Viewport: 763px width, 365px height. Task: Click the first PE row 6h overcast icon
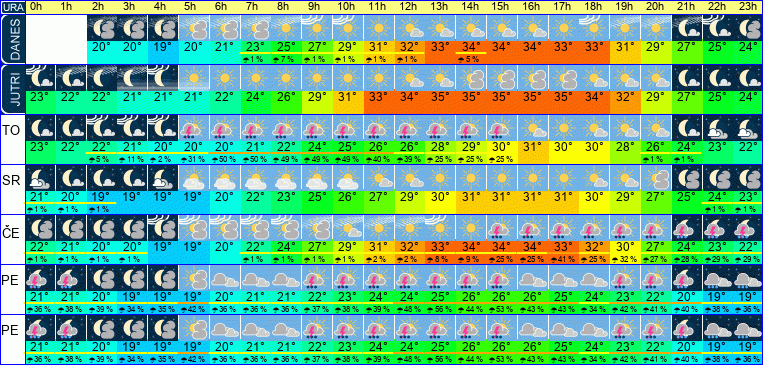tap(225, 278)
